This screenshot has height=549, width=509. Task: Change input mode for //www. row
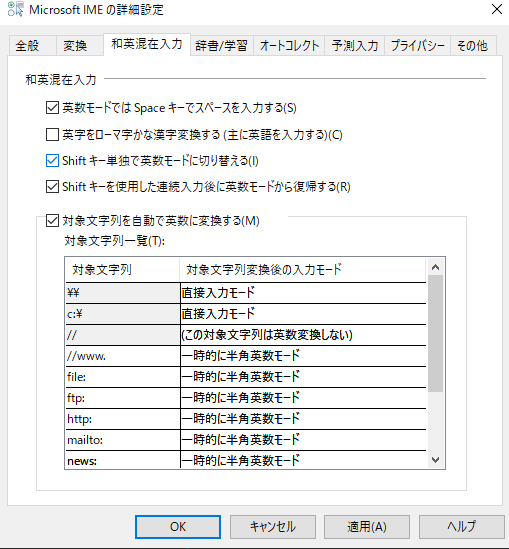pyautogui.click(x=303, y=356)
